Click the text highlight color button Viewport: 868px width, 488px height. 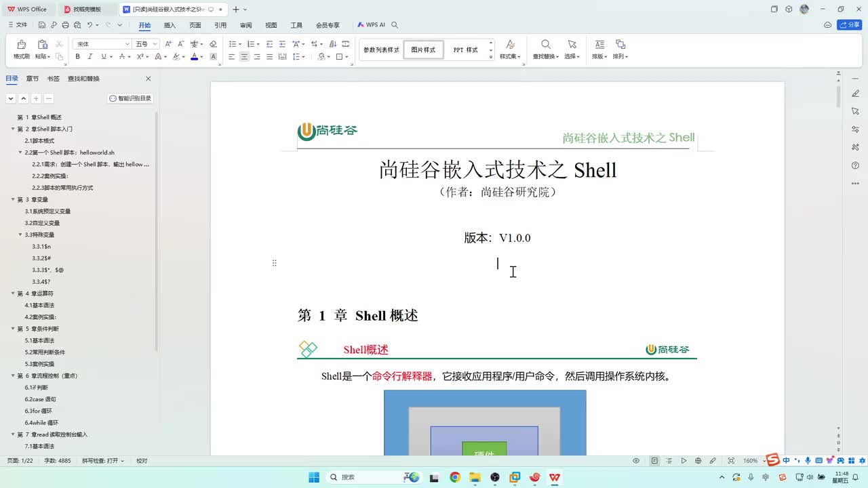click(x=176, y=57)
